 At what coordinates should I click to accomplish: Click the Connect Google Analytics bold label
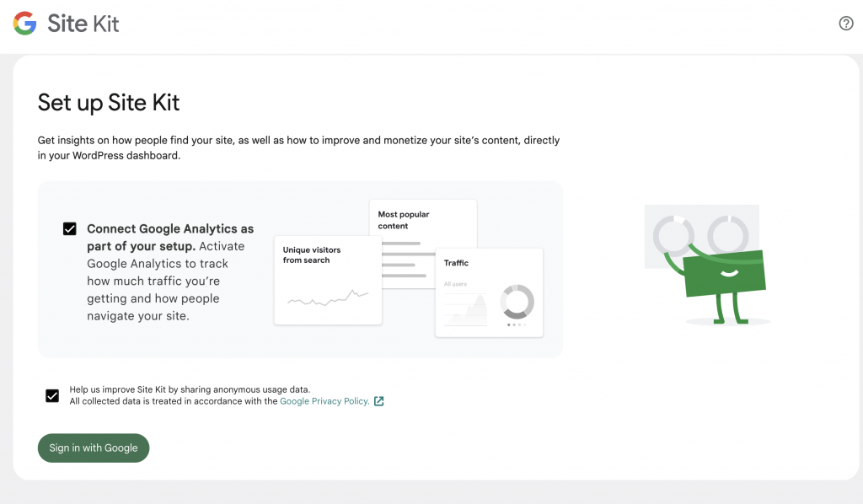click(x=170, y=237)
